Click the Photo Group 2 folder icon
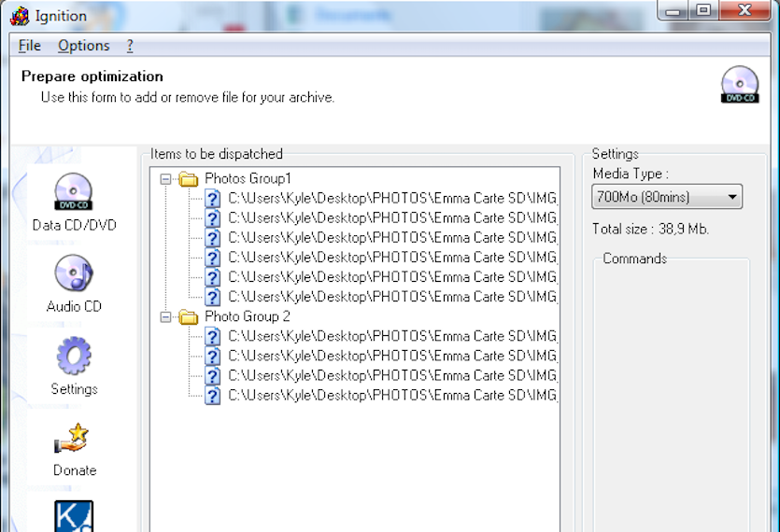Screen dimensions: 780x532 189,316
